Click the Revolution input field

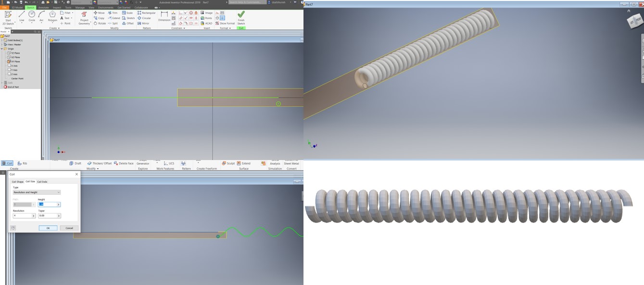point(24,216)
